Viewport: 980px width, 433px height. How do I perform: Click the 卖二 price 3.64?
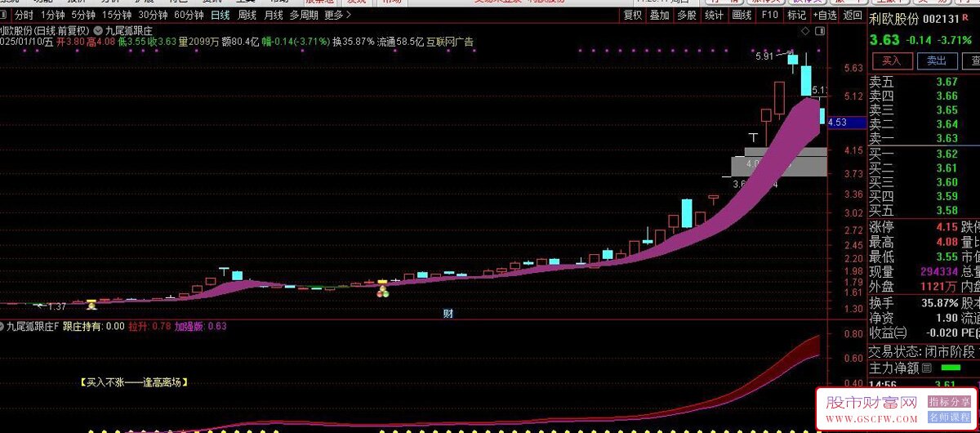[947, 124]
